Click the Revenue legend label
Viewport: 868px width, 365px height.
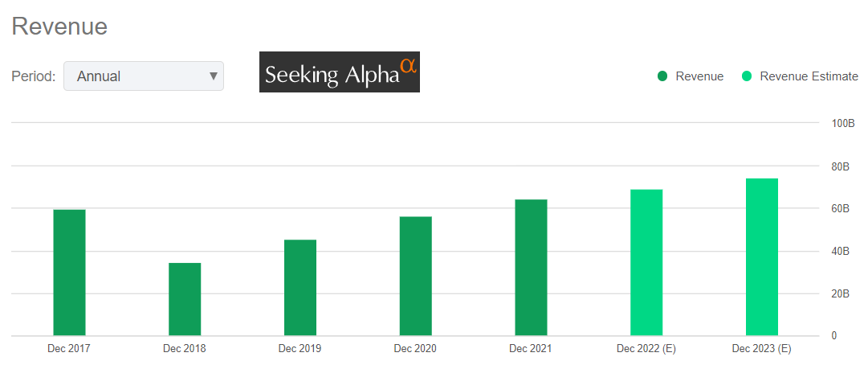click(699, 76)
